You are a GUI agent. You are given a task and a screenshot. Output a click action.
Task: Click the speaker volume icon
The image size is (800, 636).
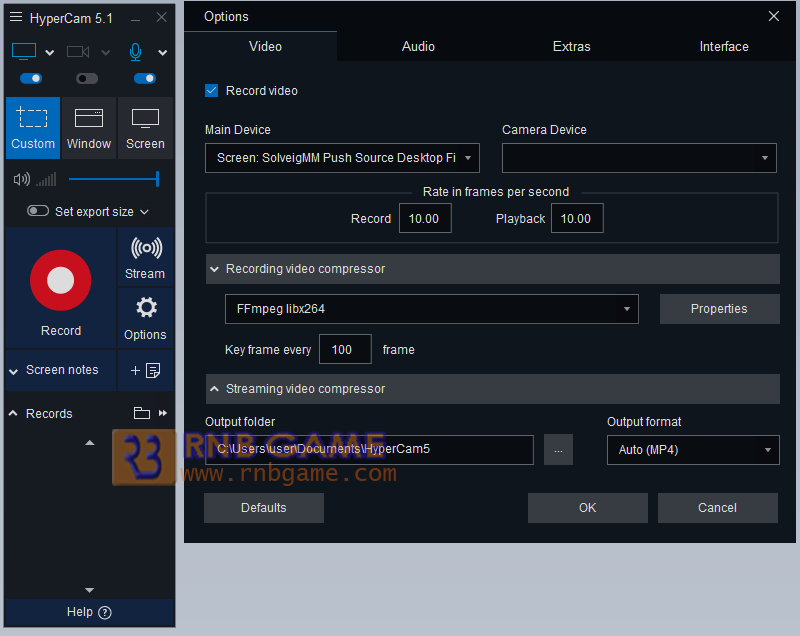pyautogui.click(x=21, y=180)
